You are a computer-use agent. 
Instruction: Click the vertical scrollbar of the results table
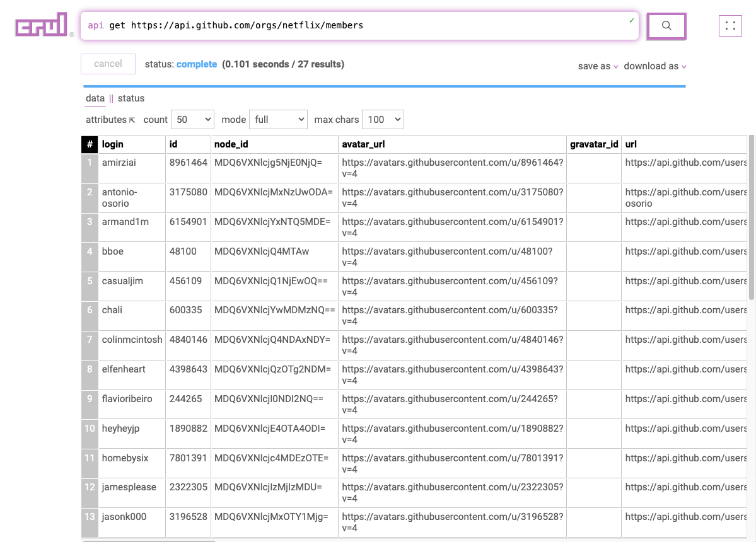[751, 218]
